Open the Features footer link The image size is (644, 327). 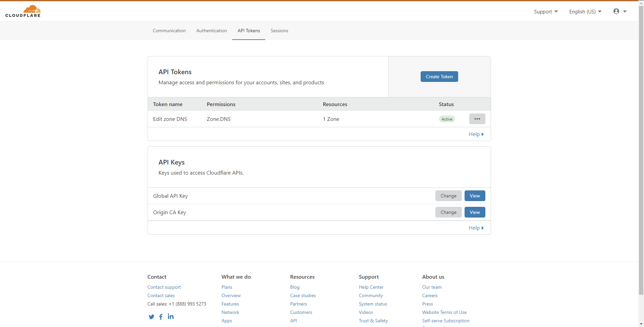pos(230,304)
